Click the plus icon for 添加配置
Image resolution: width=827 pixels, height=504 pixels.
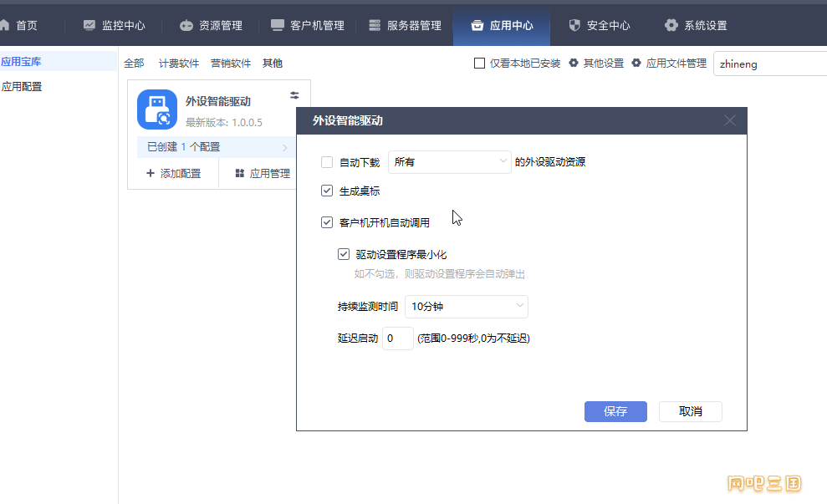click(151, 173)
